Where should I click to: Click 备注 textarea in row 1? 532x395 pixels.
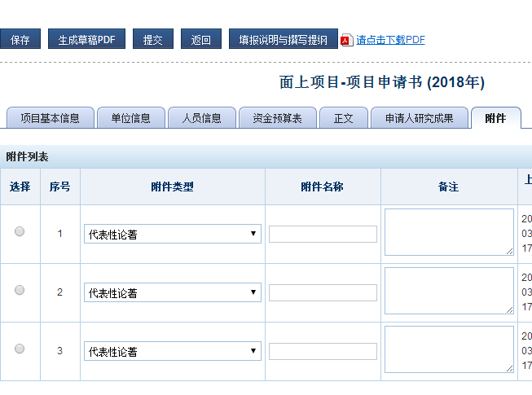pos(449,232)
